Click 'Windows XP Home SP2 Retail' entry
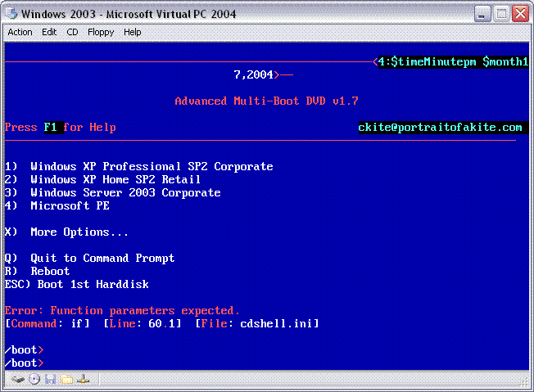The image size is (534, 392). point(102,179)
